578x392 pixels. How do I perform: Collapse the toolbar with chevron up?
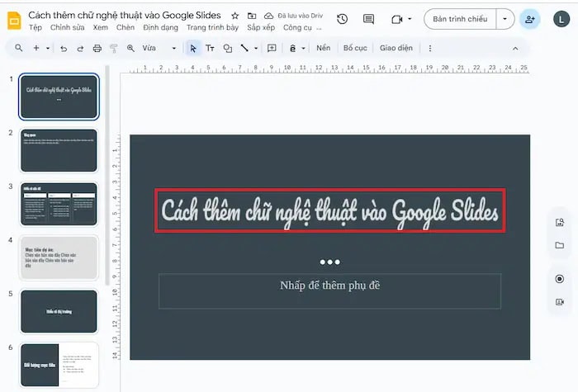coord(516,48)
